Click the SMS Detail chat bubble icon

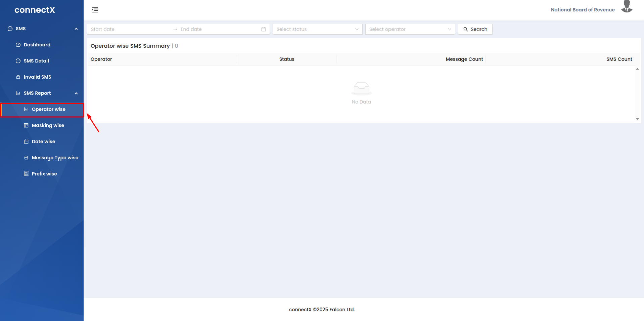pos(18,61)
